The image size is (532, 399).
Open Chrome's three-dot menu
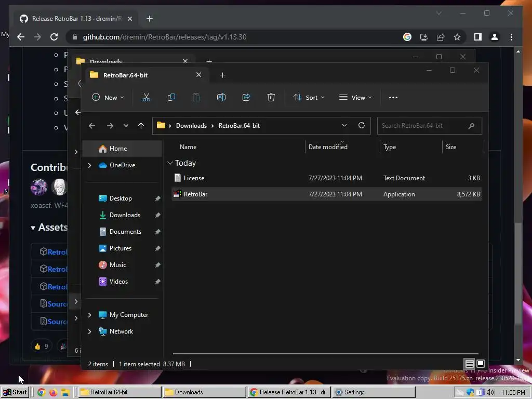(511, 37)
